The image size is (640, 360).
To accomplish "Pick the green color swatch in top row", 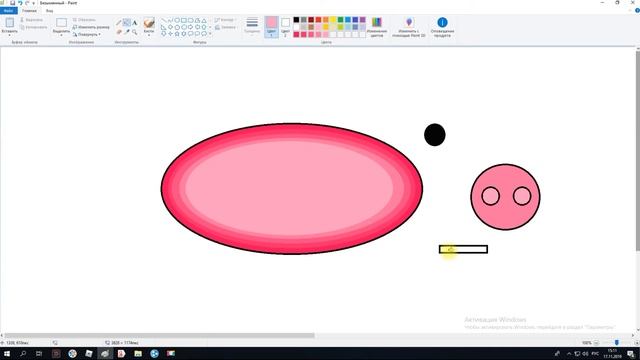I will tap(340, 20).
